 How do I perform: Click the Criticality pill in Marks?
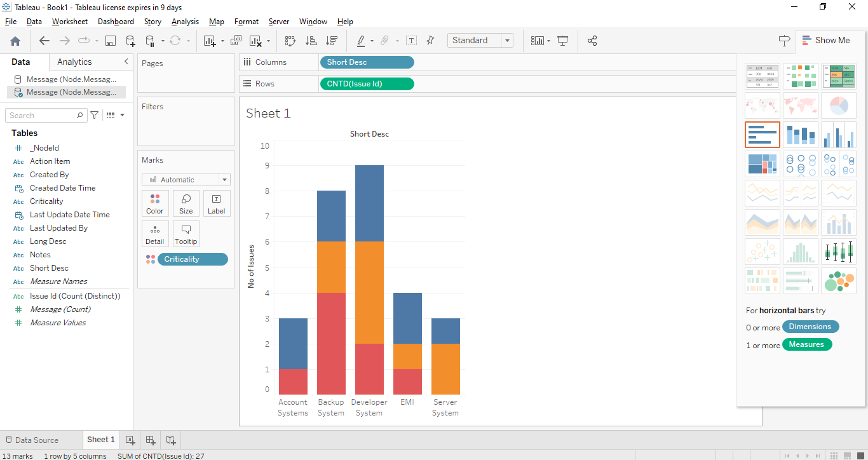pos(192,259)
